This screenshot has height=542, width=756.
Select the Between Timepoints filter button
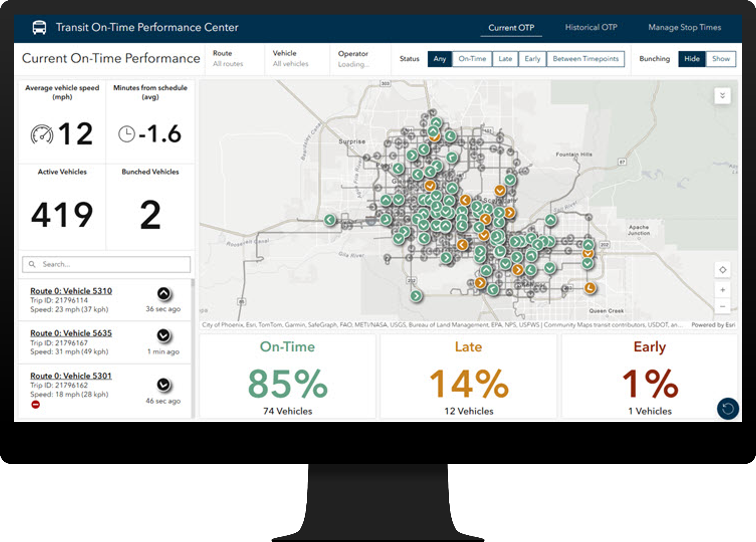[x=586, y=59]
